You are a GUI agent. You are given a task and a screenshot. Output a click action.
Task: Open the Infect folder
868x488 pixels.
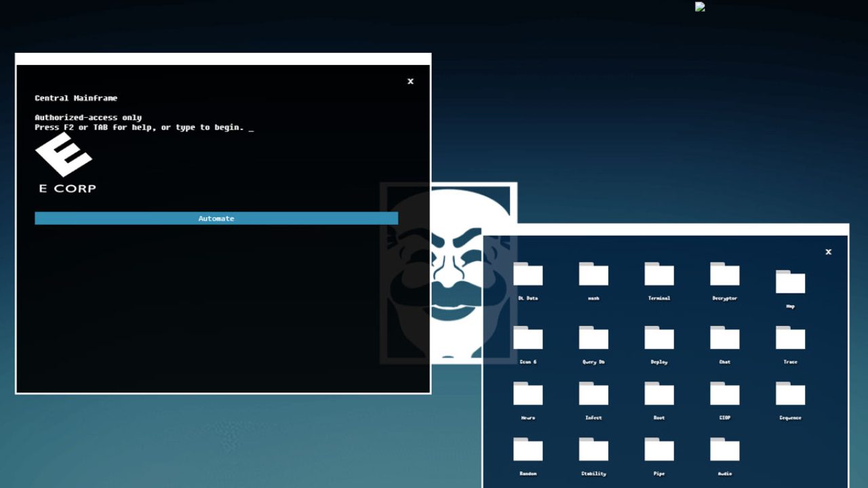pos(593,393)
